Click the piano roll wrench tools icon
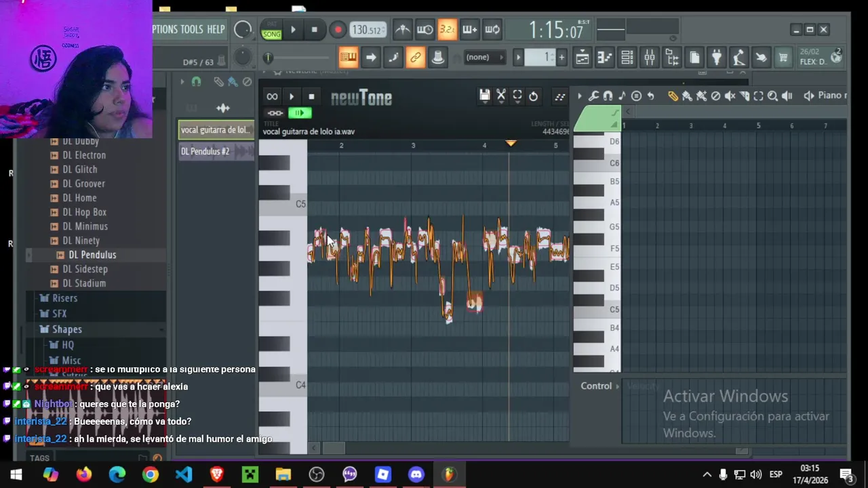 coord(593,96)
